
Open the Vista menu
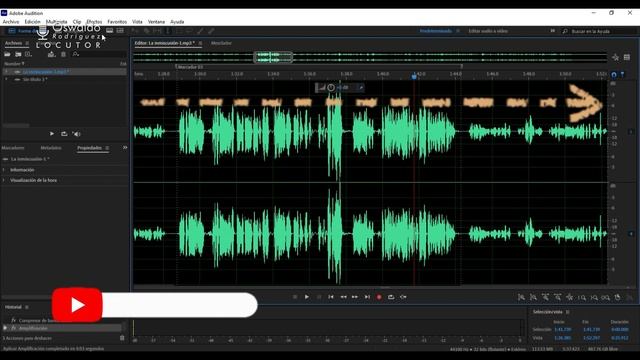(137, 22)
